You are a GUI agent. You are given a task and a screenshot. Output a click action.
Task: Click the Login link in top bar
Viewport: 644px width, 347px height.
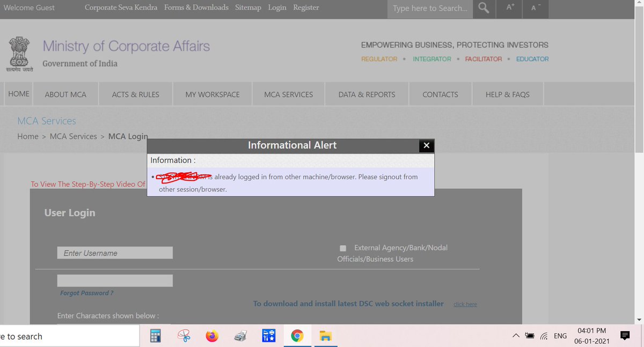click(277, 8)
